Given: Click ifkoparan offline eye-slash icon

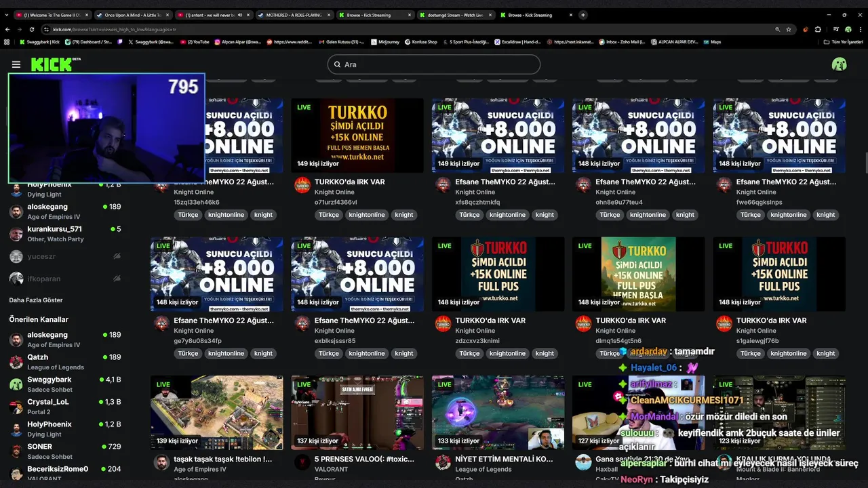Looking at the screenshot, I should (x=117, y=279).
